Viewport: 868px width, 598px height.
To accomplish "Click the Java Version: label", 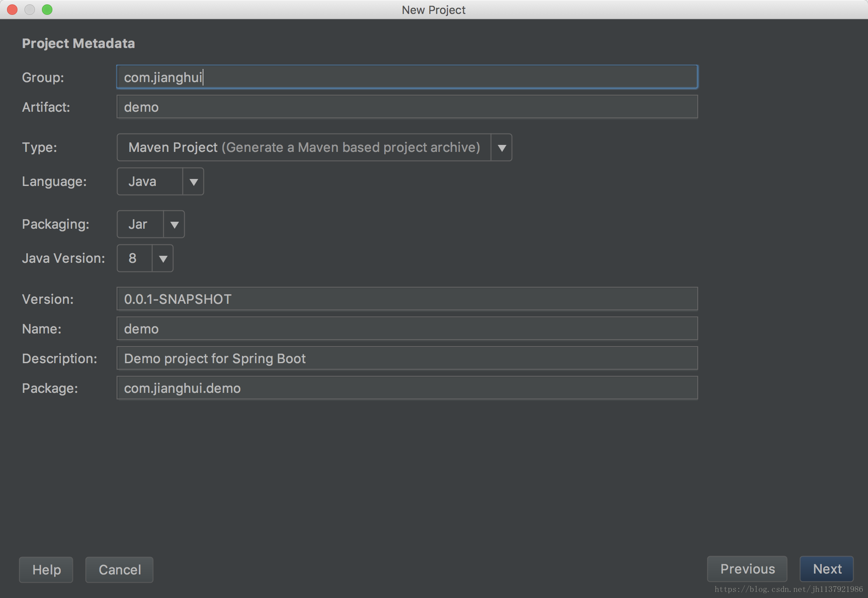I will pos(63,258).
